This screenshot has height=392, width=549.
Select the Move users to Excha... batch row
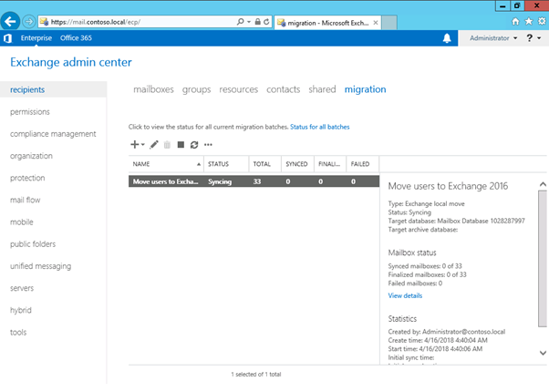coord(254,181)
